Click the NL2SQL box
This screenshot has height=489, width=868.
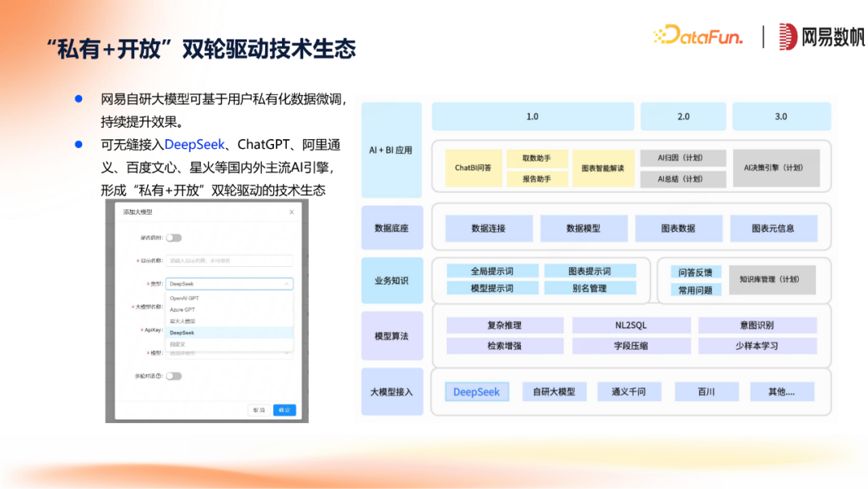click(x=631, y=325)
